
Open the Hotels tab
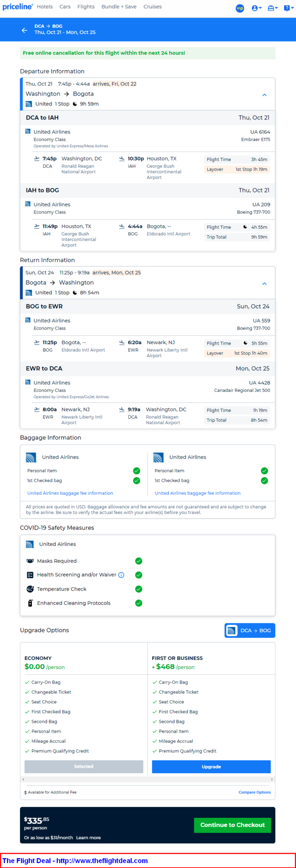click(45, 7)
